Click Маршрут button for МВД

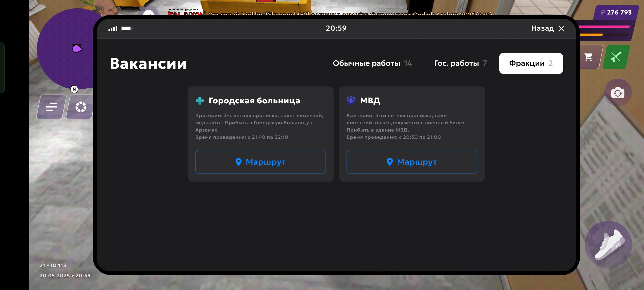pos(412,162)
